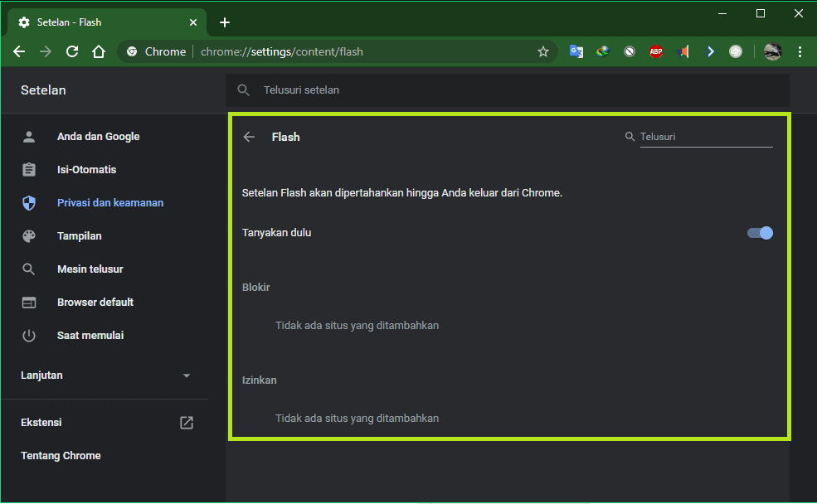The height and width of the screenshot is (504, 817).
Task: Maximize the Chrome window
Action: 761,13
